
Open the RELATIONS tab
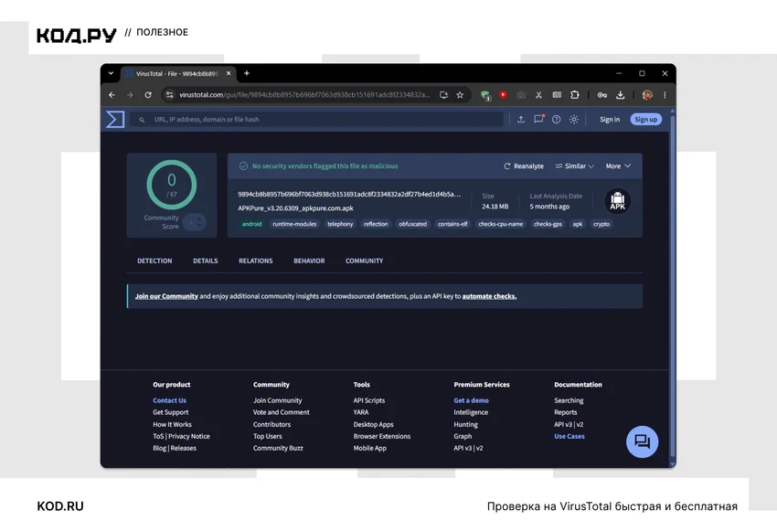click(256, 261)
